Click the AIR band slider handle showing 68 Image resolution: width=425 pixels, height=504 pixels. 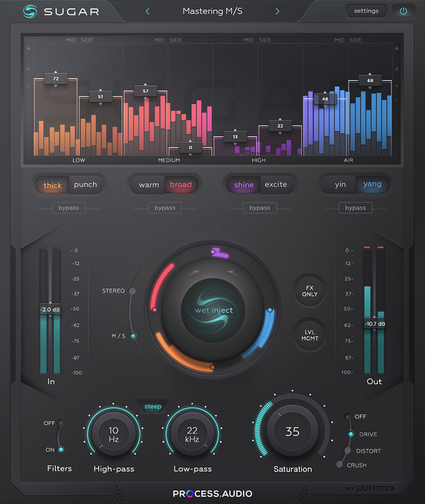coord(370,81)
